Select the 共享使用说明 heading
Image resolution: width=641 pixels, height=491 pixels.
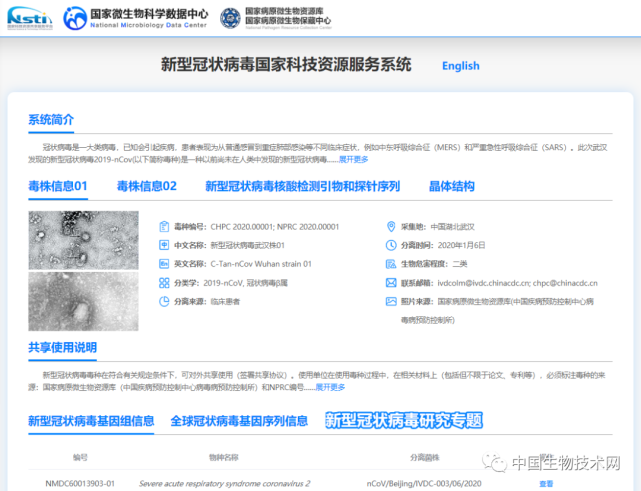pyautogui.click(x=63, y=348)
